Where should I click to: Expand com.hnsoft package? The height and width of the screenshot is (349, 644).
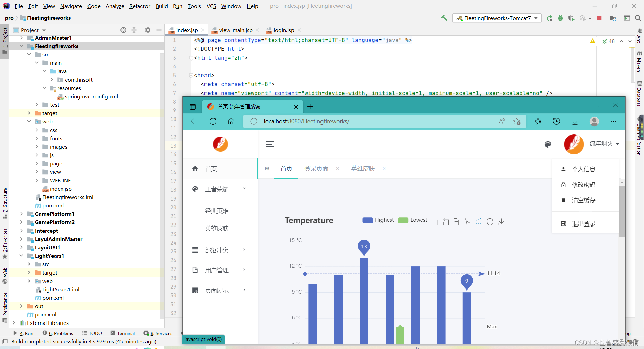52,80
